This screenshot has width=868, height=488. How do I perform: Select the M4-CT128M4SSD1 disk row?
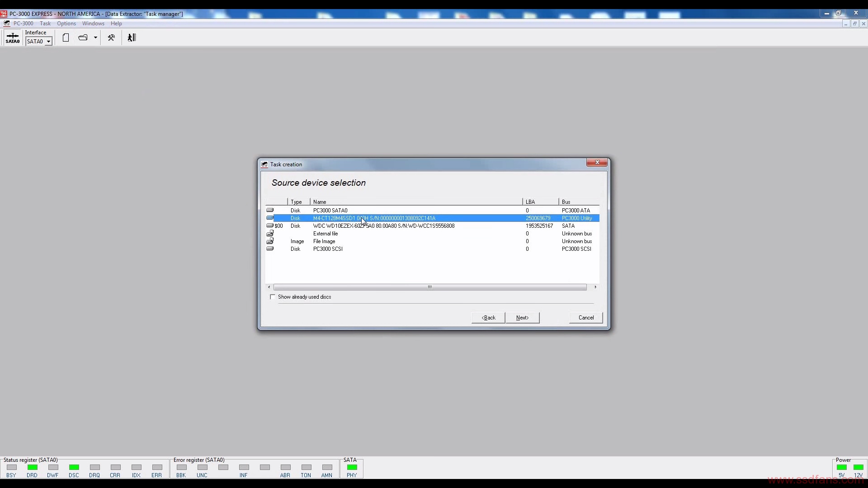click(x=432, y=218)
